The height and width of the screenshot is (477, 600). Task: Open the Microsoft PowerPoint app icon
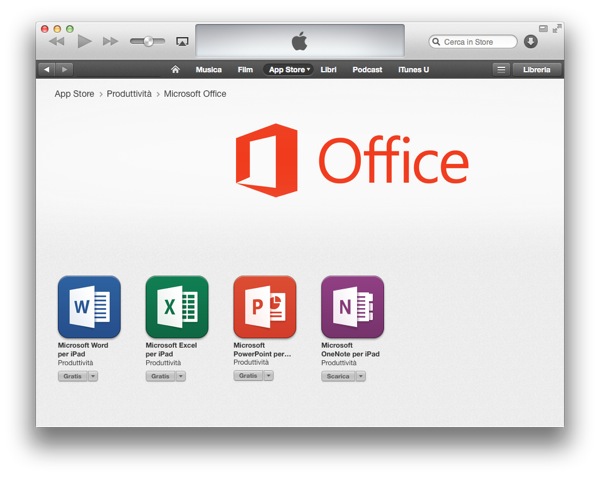[x=265, y=307]
